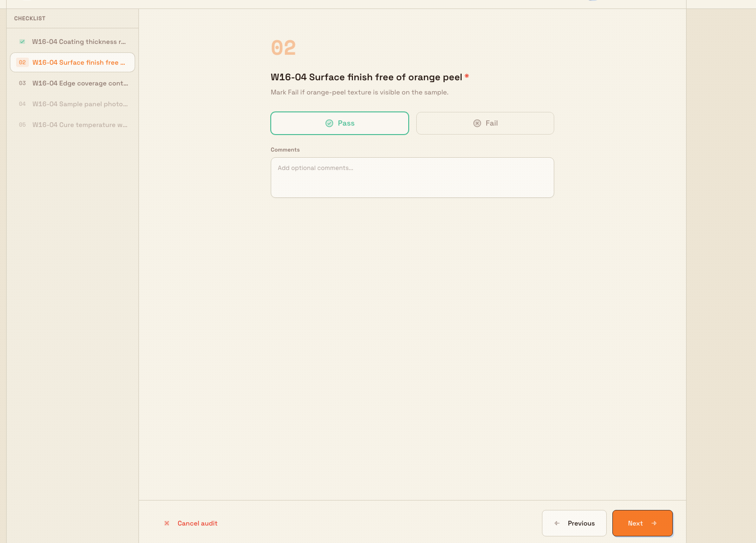Open W16-04 Coating thickness checklist item
This screenshot has height=543, width=756.
point(72,42)
